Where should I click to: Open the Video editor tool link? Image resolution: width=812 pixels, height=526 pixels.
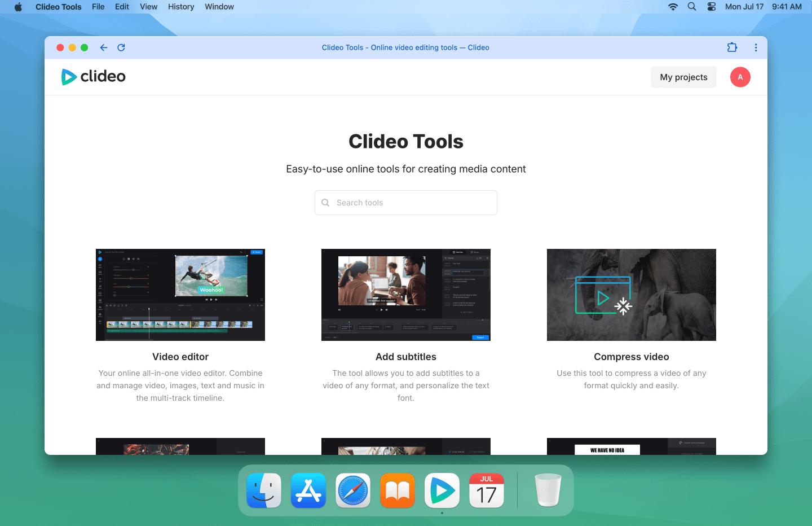pos(180,357)
